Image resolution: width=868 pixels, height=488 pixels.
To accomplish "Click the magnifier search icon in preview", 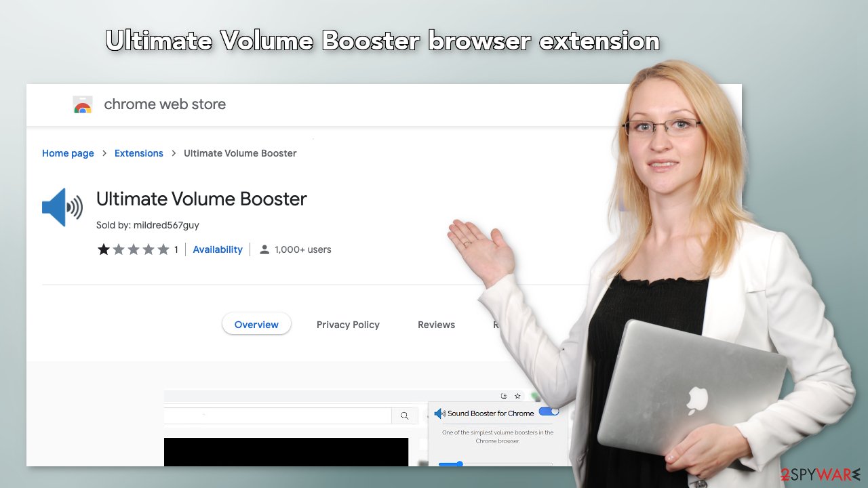I will pyautogui.click(x=405, y=415).
